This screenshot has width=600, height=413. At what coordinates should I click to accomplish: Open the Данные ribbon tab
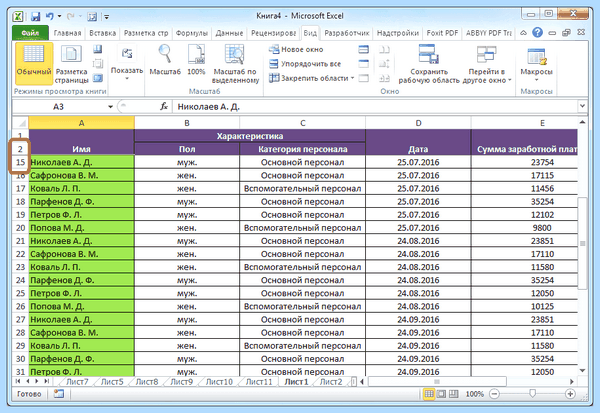[229, 33]
